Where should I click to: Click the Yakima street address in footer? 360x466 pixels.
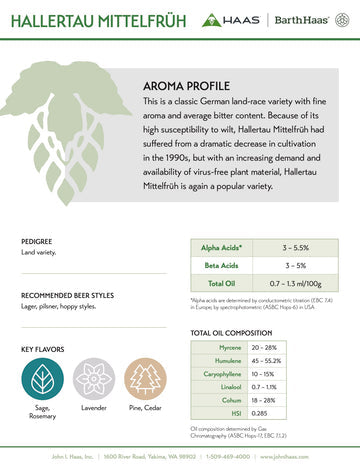(x=150, y=457)
